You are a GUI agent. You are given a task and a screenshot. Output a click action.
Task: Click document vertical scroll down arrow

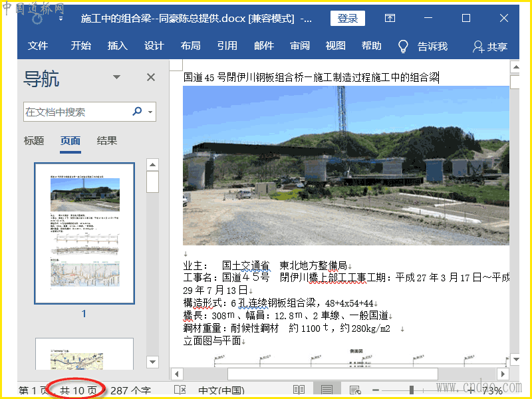point(516,359)
